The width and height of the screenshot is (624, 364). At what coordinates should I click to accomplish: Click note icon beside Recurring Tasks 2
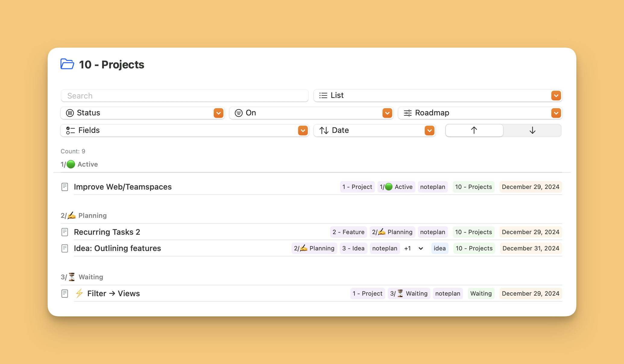65,232
